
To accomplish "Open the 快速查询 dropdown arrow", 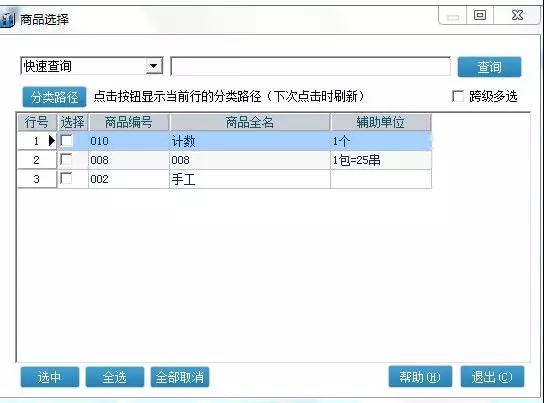I will [154, 66].
